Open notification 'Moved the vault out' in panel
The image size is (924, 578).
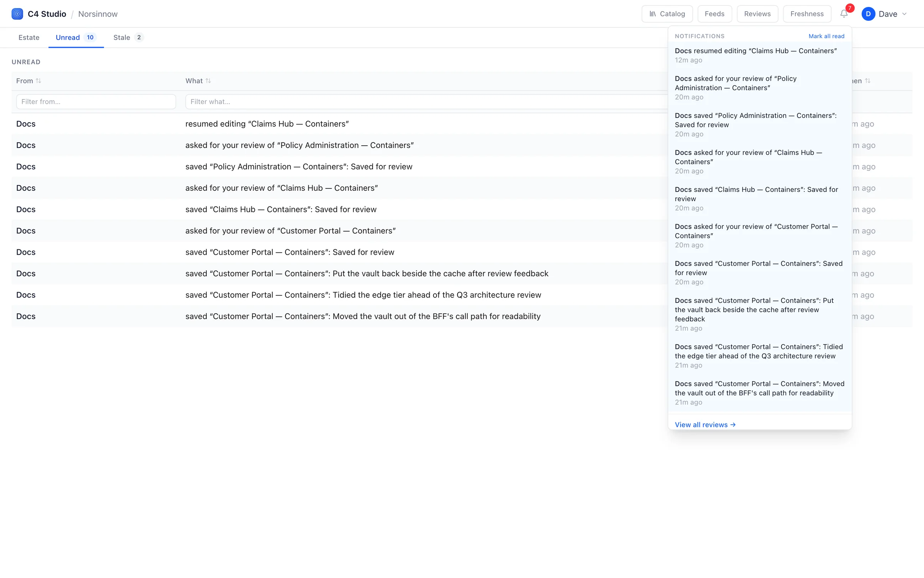[x=760, y=393]
